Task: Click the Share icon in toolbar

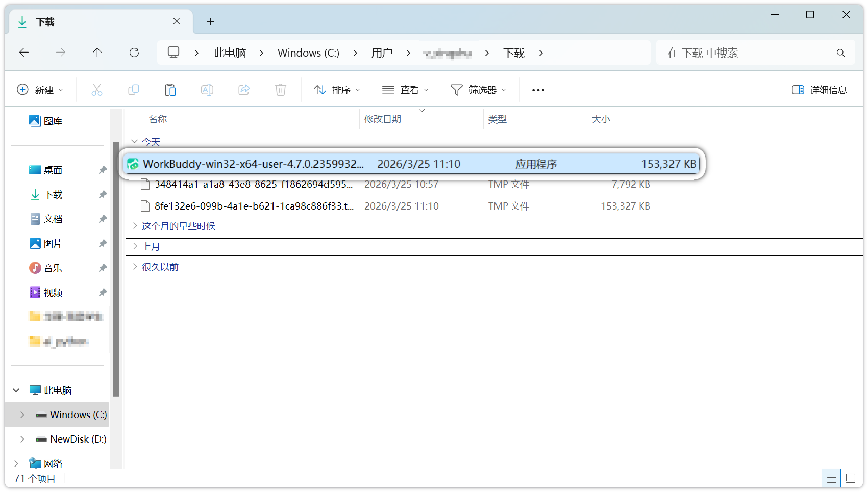Action: pyautogui.click(x=244, y=90)
